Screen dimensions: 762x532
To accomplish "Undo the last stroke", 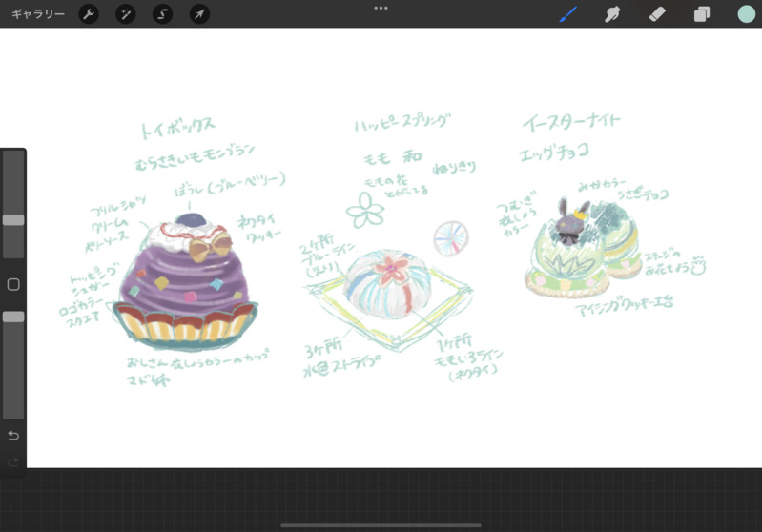I will (x=13, y=436).
